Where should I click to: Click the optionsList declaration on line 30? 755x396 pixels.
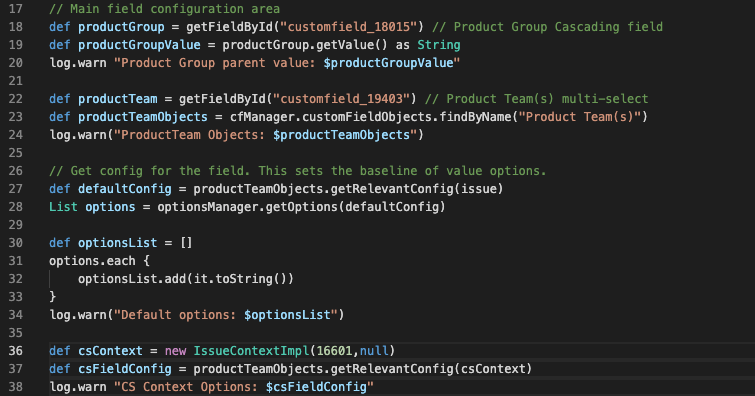(117, 243)
